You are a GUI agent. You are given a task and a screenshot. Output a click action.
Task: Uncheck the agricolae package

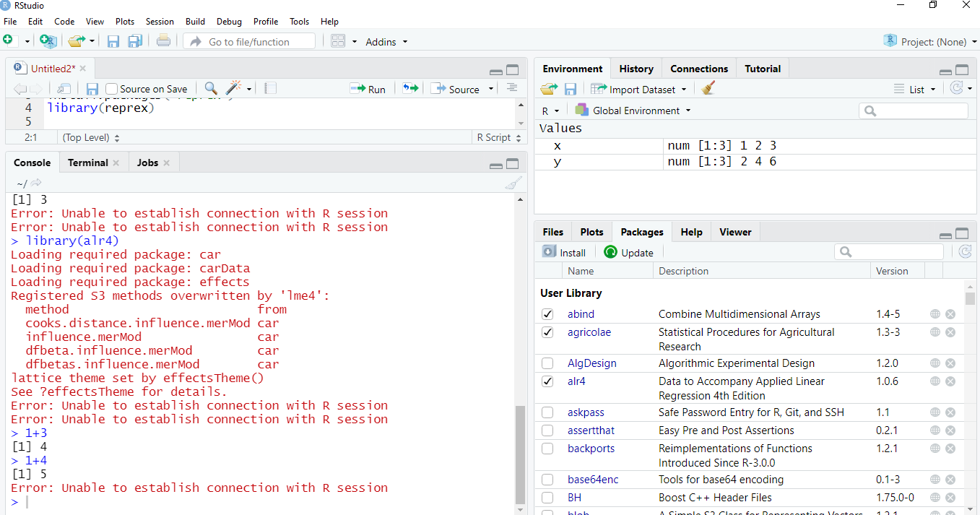tap(547, 332)
